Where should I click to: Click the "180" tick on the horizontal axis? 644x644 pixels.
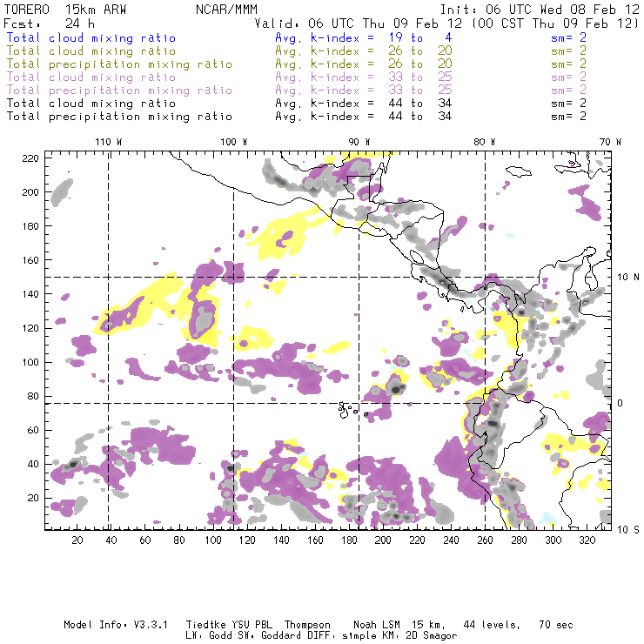[349, 540]
